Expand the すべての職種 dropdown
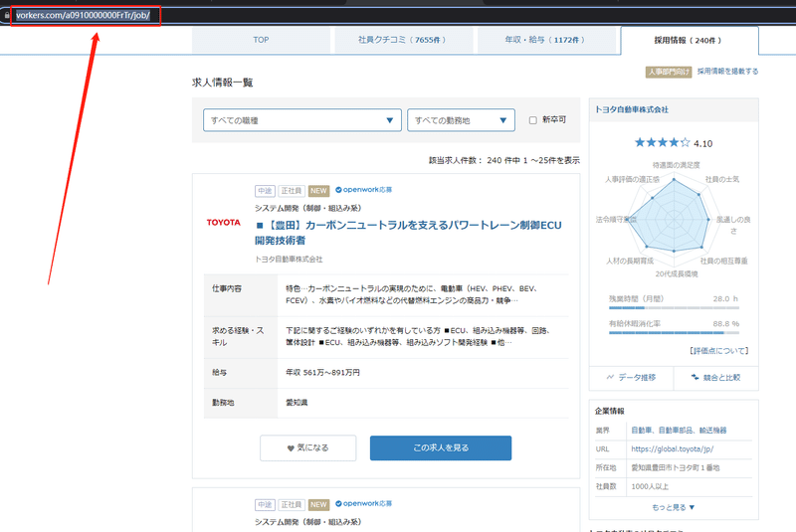The image size is (796, 532). tap(302, 120)
